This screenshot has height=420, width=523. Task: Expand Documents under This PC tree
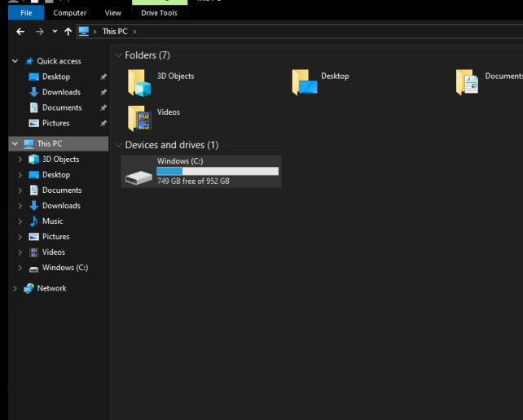[20, 190]
